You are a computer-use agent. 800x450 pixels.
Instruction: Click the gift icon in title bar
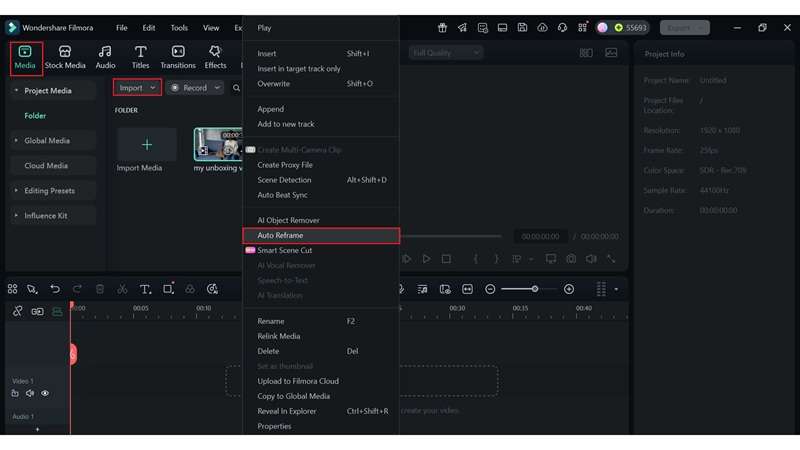tap(442, 28)
